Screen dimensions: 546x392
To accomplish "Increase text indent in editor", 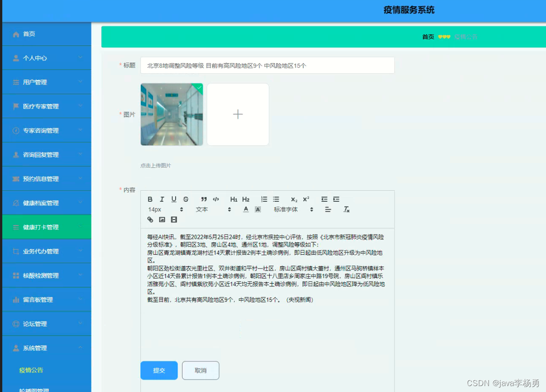I will click(x=336, y=199).
